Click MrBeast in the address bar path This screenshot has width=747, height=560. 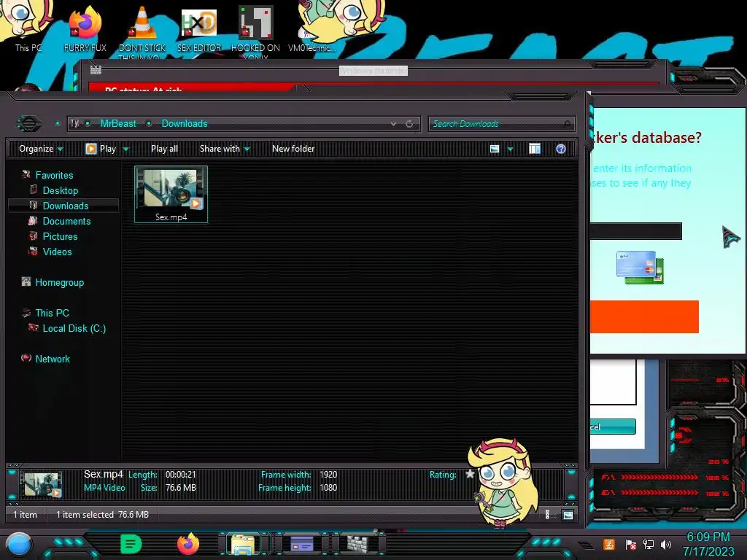coord(118,124)
